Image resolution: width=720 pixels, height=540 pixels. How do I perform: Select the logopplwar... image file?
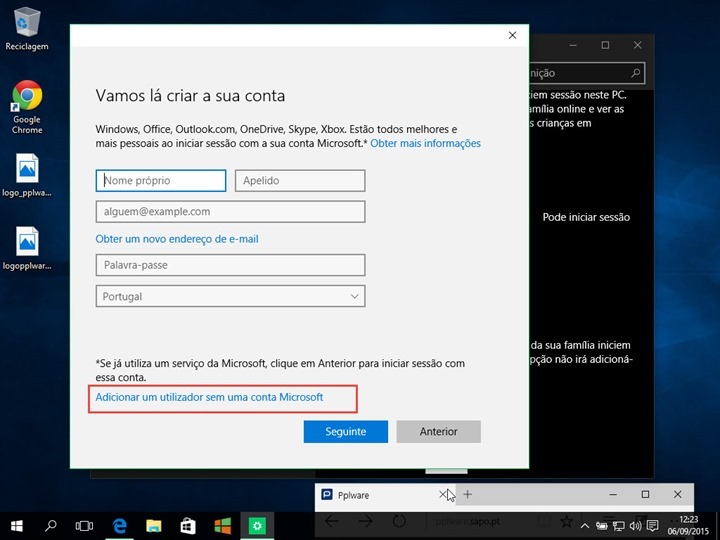point(27,248)
